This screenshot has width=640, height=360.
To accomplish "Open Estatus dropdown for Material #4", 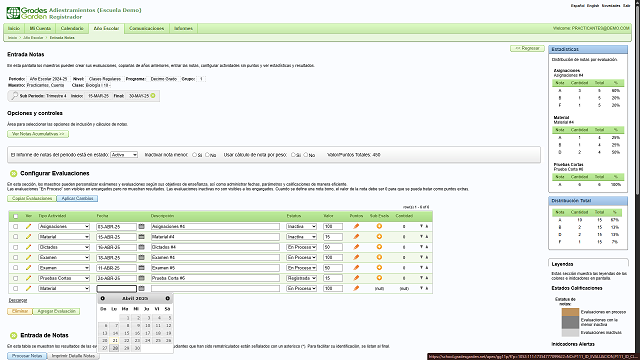I will [x=301, y=237].
